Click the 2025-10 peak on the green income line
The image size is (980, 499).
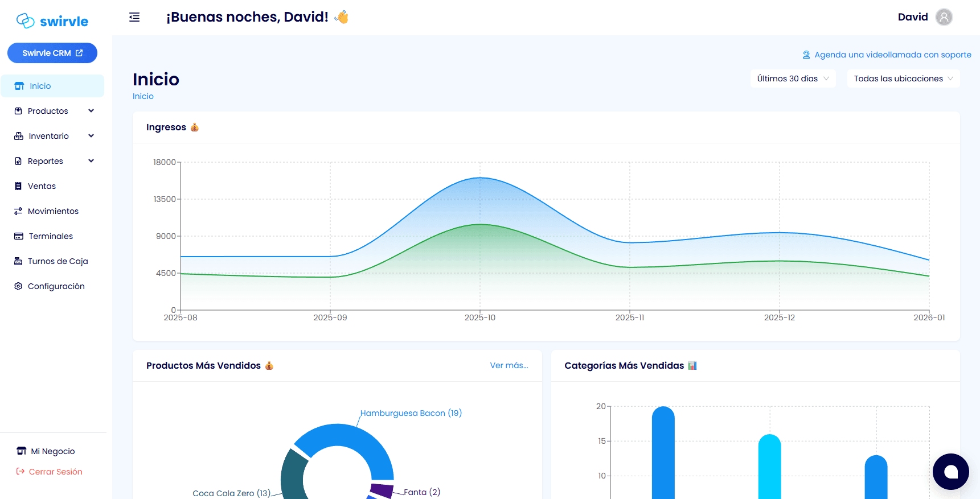480,224
